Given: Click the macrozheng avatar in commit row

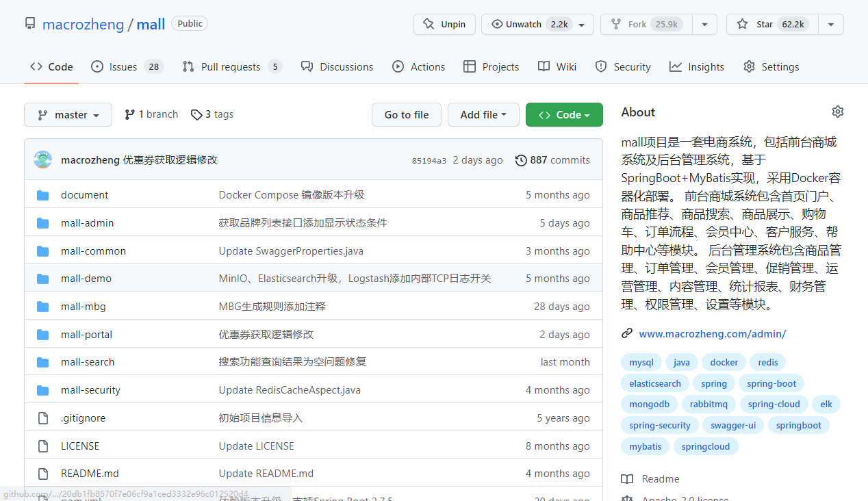Looking at the screenshot, I should (42, 160).
